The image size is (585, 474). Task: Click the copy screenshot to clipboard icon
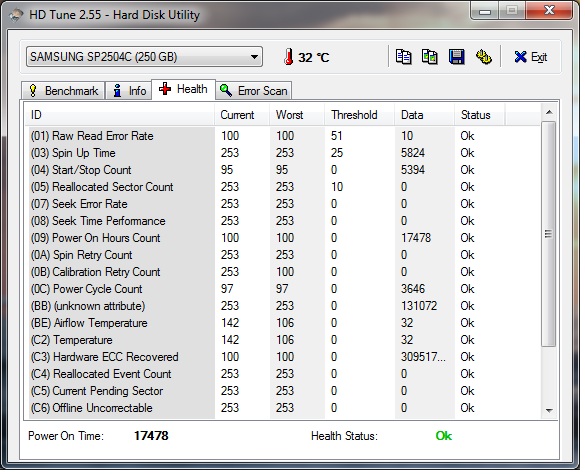430,57
